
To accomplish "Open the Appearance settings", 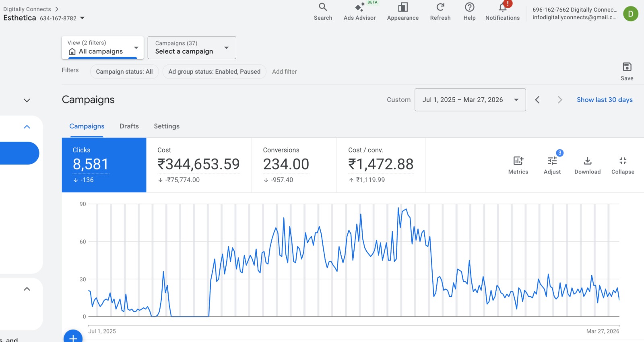I will 402,11.
